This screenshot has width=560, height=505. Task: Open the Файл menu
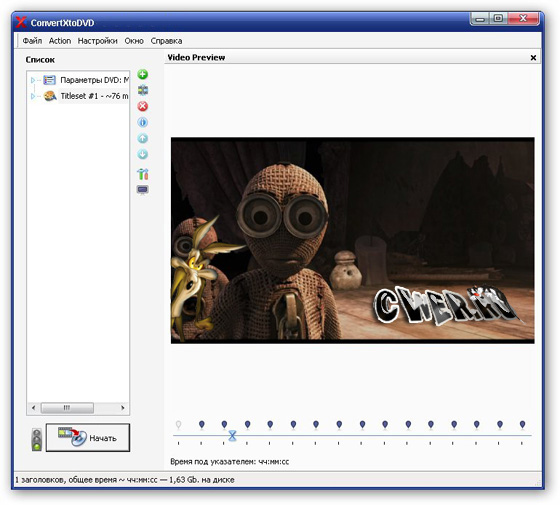[x=32, y=41]
